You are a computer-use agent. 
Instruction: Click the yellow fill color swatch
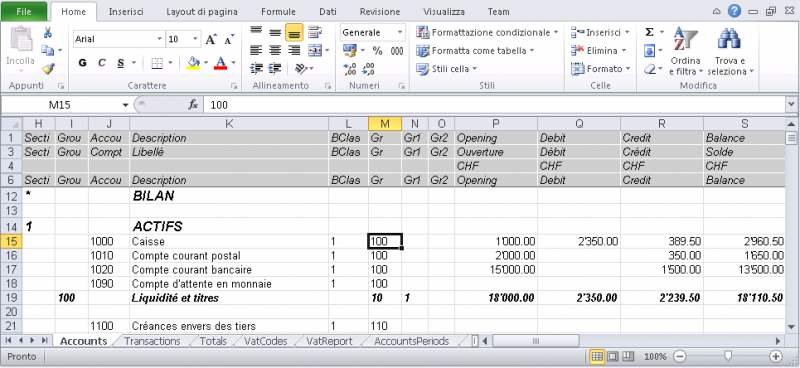[194, 63]
